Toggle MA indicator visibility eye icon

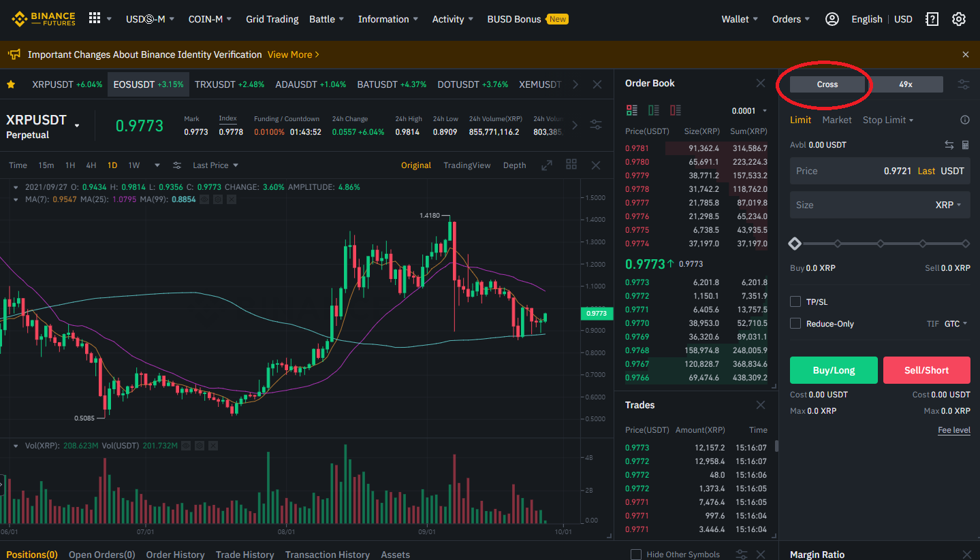204,199
